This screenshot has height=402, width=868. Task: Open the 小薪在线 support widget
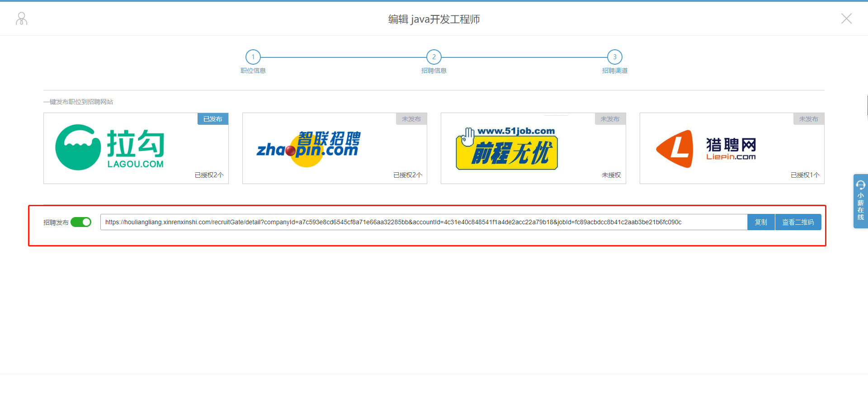click(861, 201)
